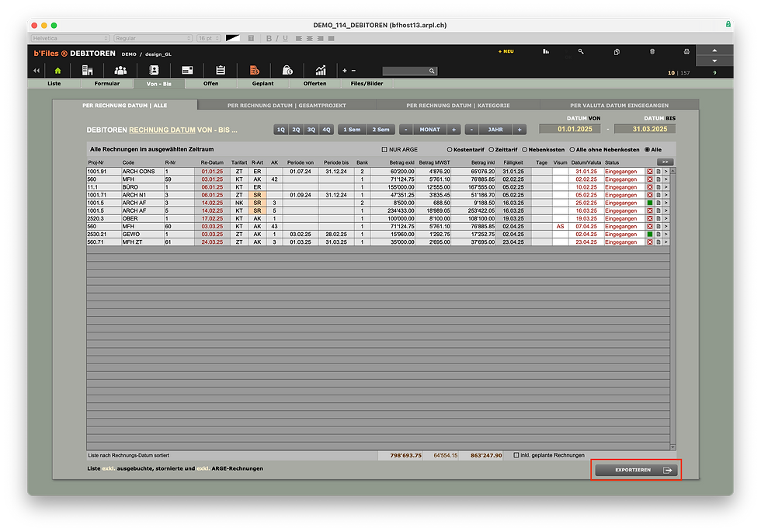Screen dimensions: 761x532
Task: Click red X icon in the OBER row
Action: pos(650,218)
